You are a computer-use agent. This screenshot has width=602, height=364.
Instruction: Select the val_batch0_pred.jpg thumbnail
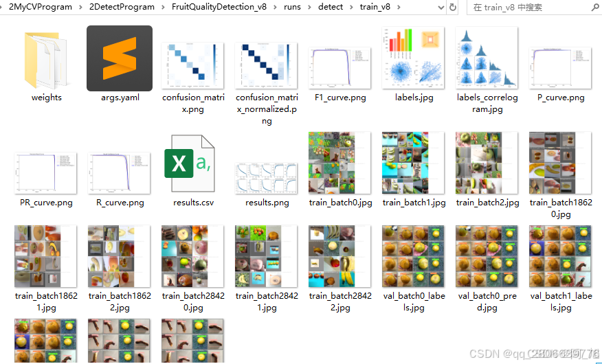(487, 256)
